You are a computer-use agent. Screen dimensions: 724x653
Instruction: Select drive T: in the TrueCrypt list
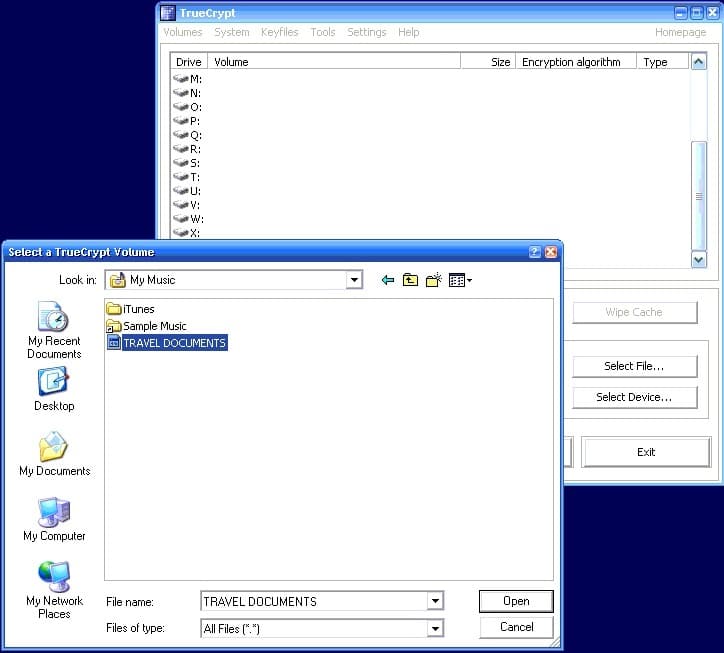coord(187,177)
